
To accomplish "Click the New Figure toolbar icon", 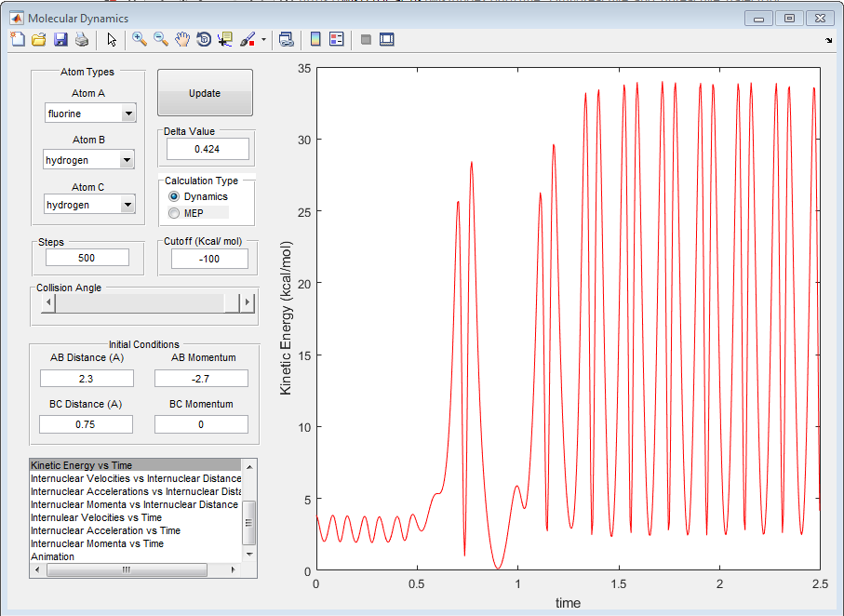I will pos(17,39).
